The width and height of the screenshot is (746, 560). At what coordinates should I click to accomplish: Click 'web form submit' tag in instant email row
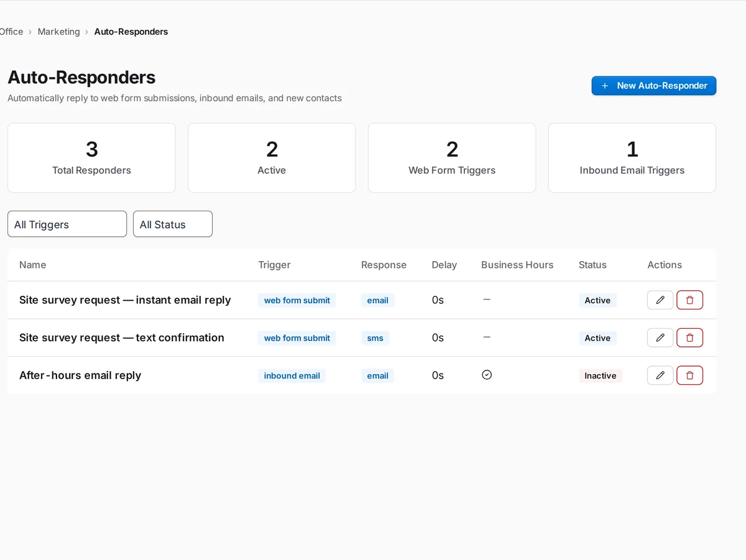pyautogui.click(x=297, y=300)
